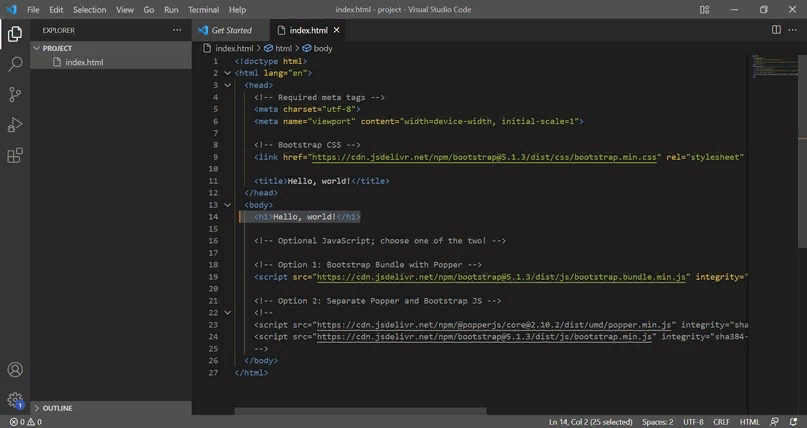Open editor More Actions ellipsis

click(793, 30)
